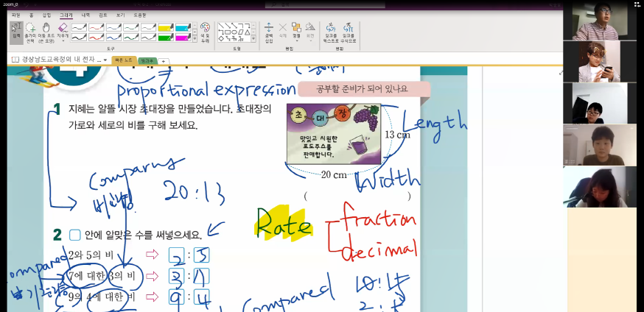Toggle Panning Hand mode (이동 모드)
Viewport: 644px width, 312px height.
46,33
